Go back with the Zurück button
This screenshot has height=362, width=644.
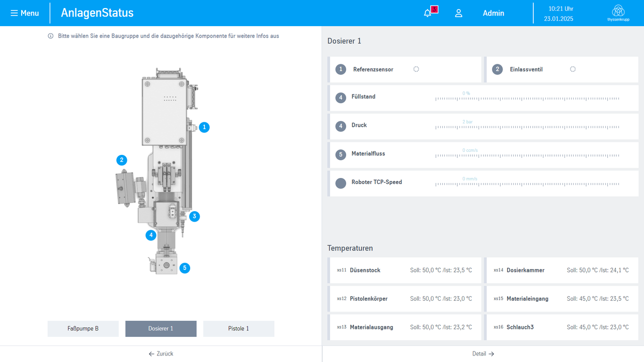pos(161,354)
